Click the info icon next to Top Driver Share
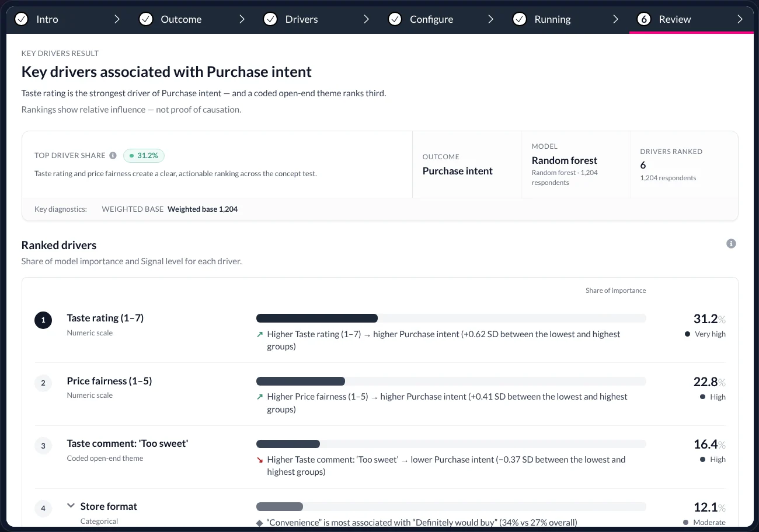The height and width of the screenshot is (532, 759). (x=113, y=156)
